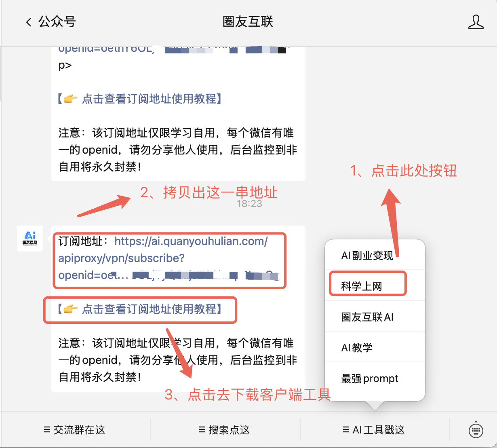Open the 交流群在这 bottom menu
497x448 pixels.
[x=75, y=430]
